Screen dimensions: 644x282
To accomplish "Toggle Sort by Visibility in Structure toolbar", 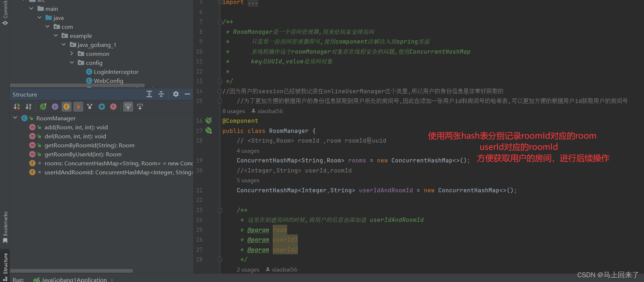I will point(17,107).
